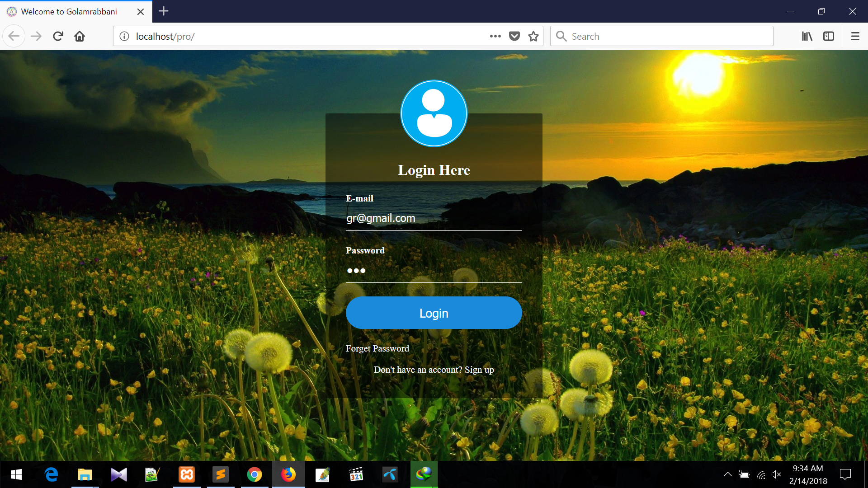Focus the Password input field

click(434, 271)
